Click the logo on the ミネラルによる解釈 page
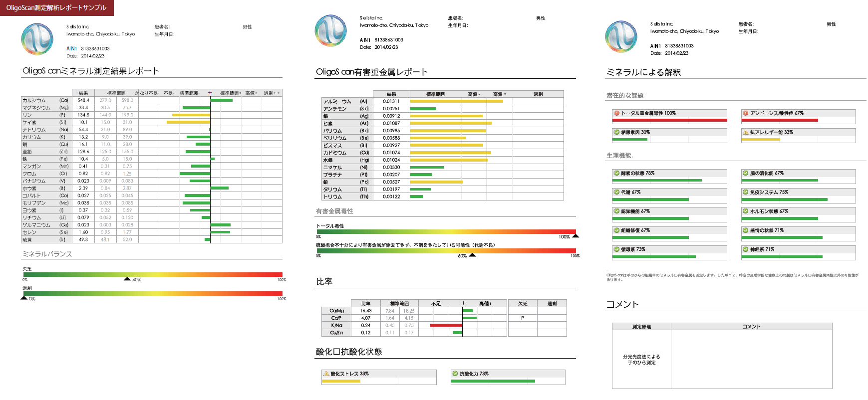Image resolution: width=868 pixels, height=400 pixels. click(621, 36)
